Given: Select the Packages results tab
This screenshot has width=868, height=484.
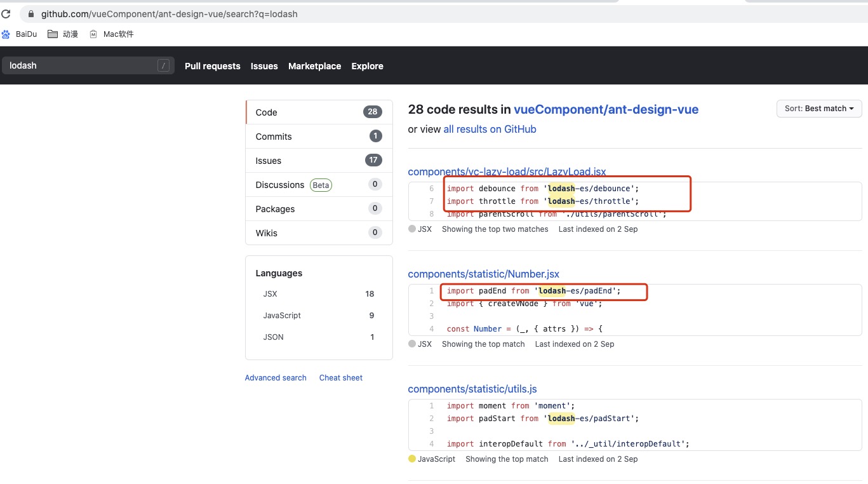Looking at the screenshot, I should coord(319,209).
